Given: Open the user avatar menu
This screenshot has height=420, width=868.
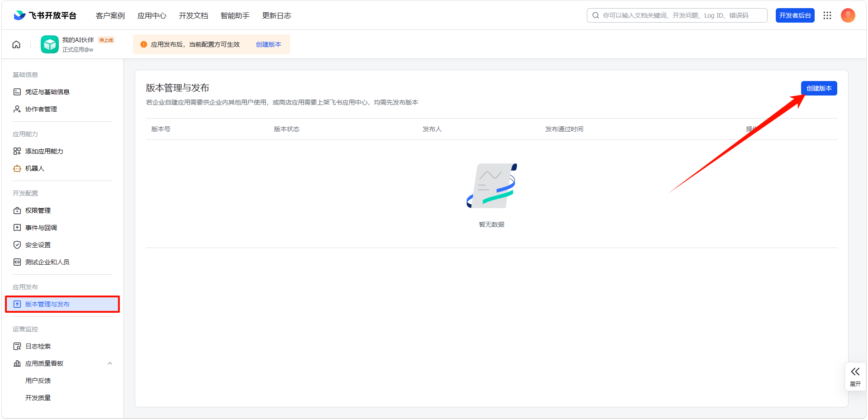Looking at the screenshot, I should [848, 15].
